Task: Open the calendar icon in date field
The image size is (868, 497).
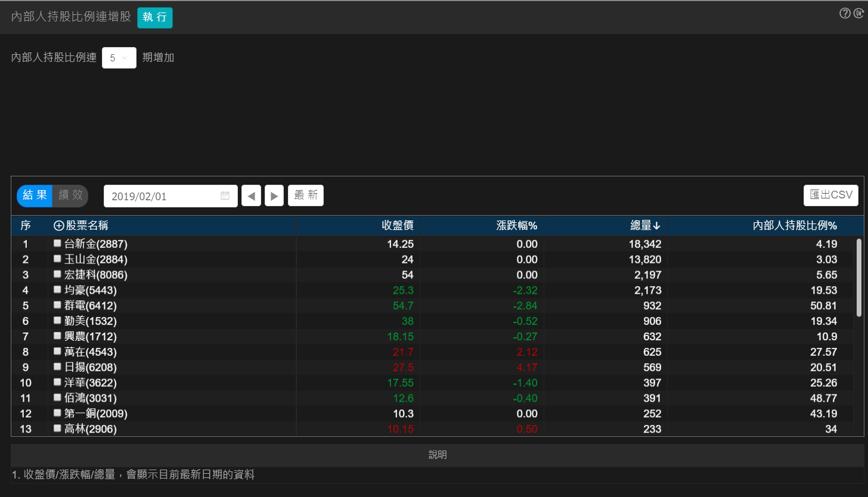Action: pos(225,196)
